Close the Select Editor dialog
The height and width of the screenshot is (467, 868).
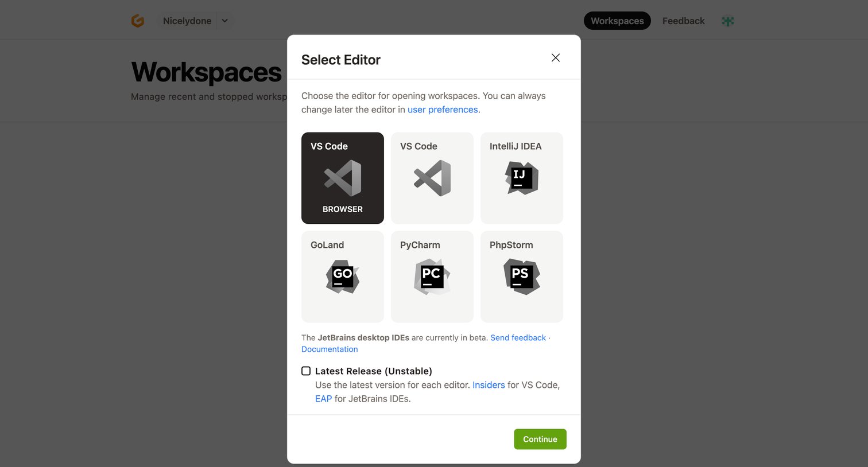coord(556,57)
